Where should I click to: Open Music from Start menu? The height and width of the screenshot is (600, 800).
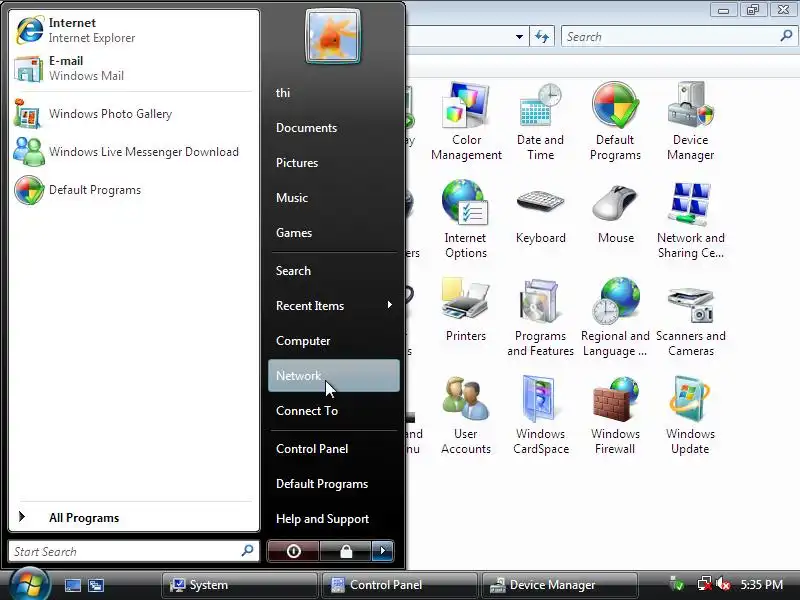point(334,197)
